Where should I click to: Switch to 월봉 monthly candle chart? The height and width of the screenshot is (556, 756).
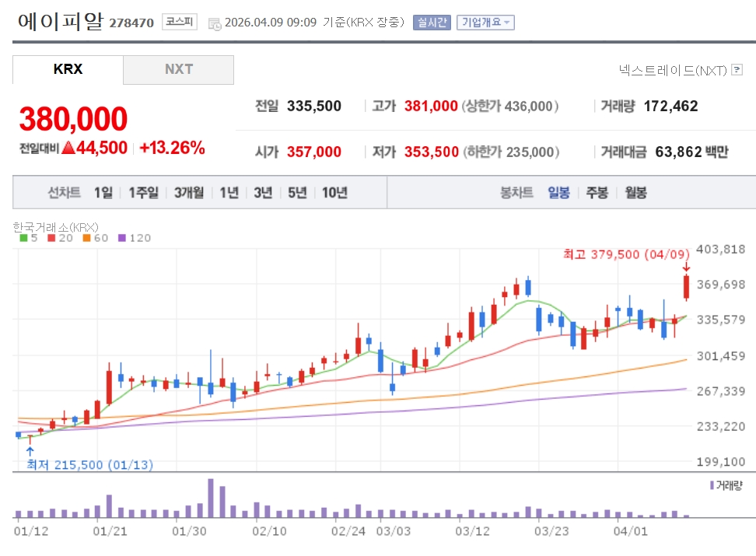635,193
